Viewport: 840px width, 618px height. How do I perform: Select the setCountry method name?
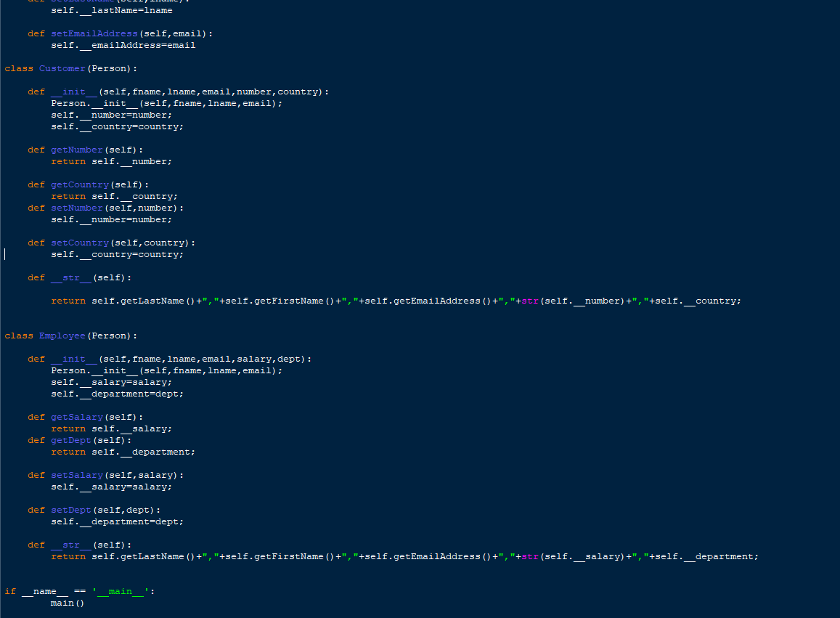coord(79,242)
